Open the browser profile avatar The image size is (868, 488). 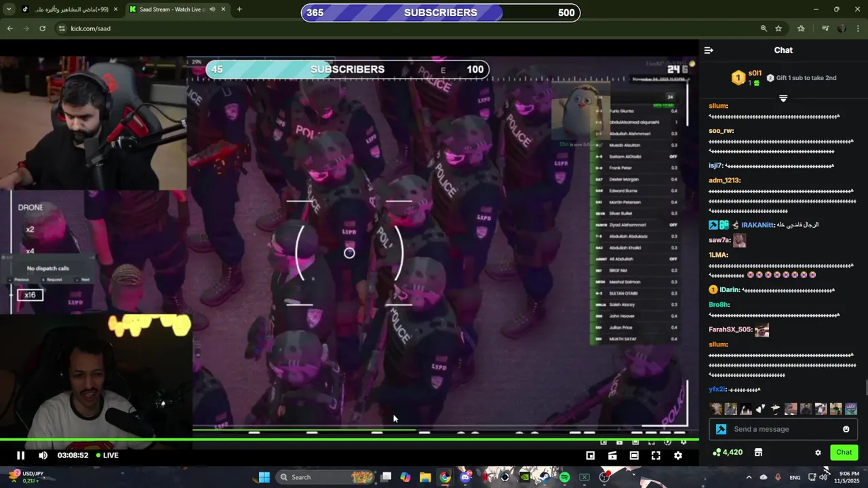click(842, 28)
